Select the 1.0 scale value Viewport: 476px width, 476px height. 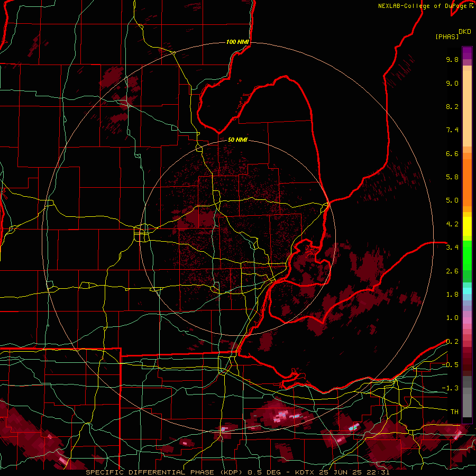(x=452, y=318)
